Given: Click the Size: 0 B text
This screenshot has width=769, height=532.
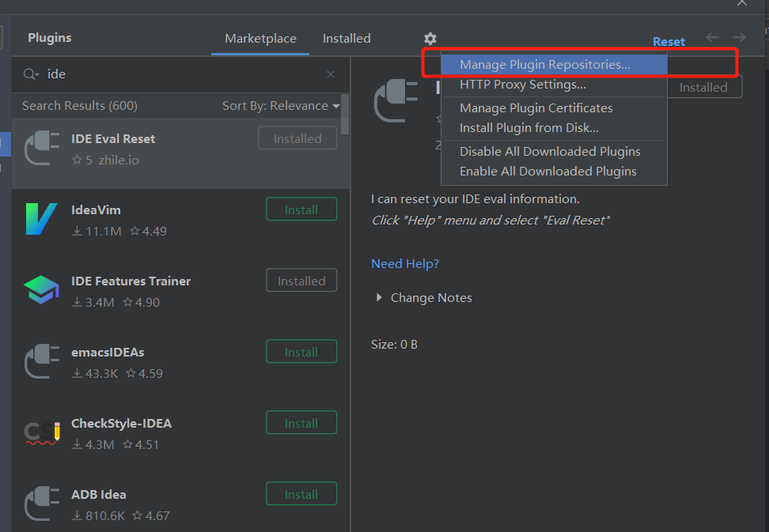Looking at the screenshot, I should [394, 345].
